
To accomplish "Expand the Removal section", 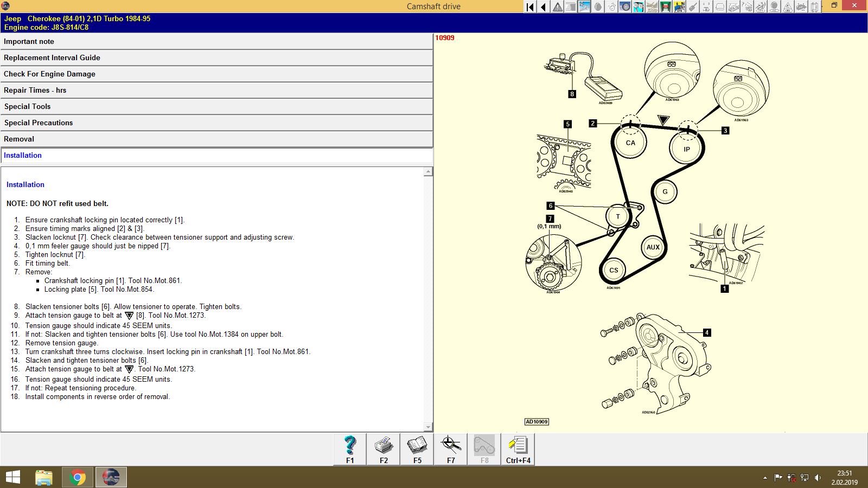I will click(x=19, y=139).
